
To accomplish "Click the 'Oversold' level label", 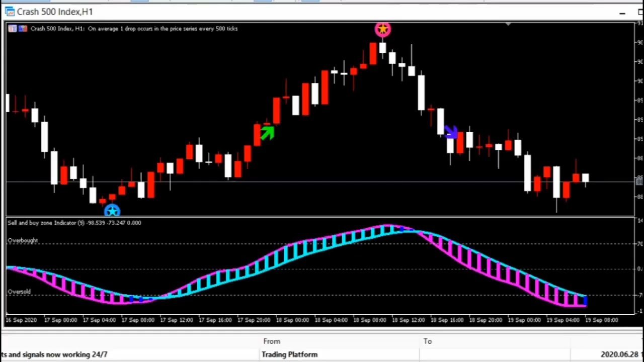I will point(19,292).
